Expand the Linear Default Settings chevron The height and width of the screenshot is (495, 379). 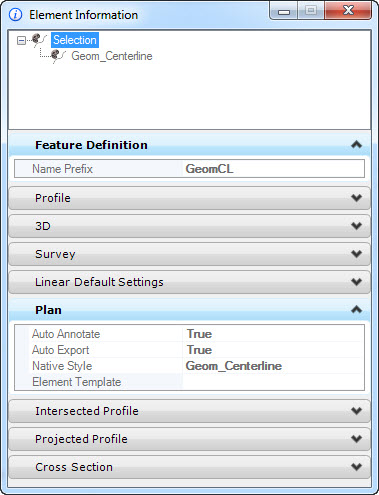point(356,282)
